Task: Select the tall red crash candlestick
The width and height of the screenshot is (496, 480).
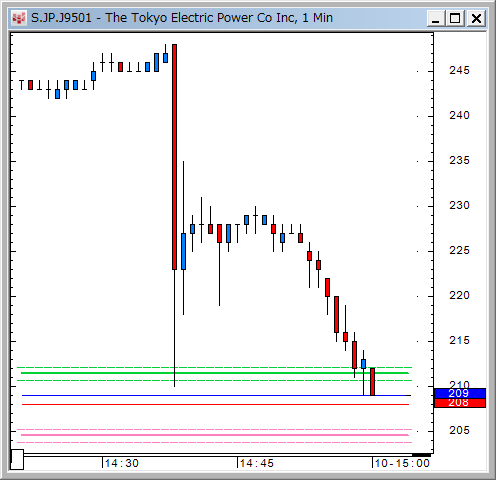Action: [174, 157]
